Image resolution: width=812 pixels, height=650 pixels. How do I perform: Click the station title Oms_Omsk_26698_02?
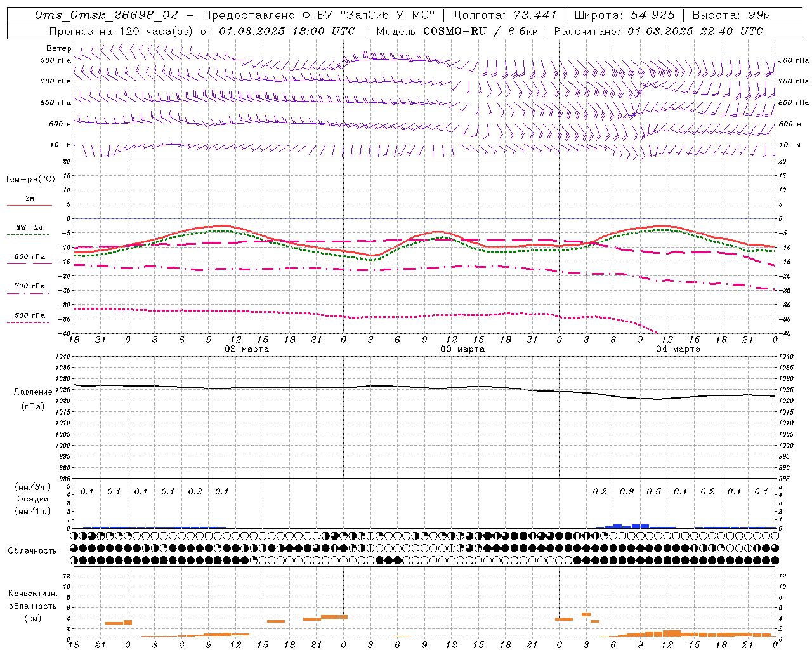coord(107,15)
